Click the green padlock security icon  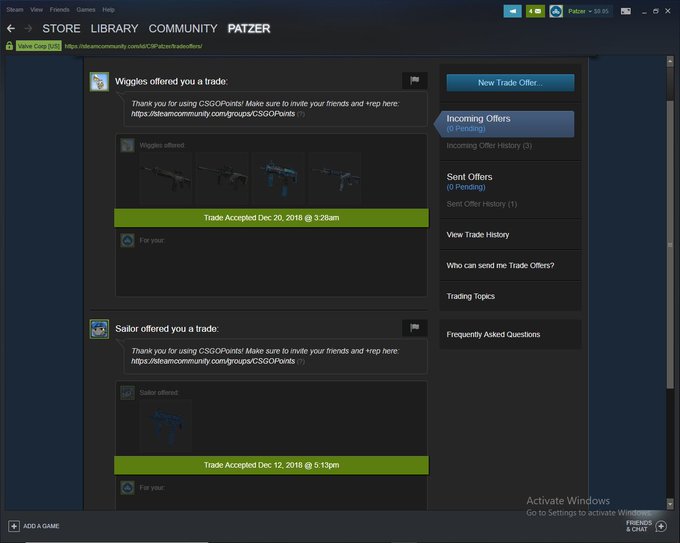pos(9,46)
